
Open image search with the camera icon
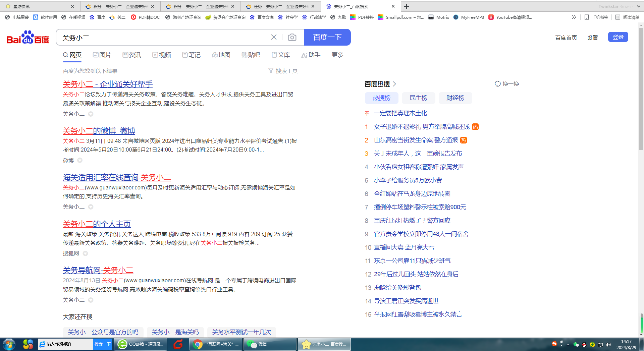click(292, 37)
